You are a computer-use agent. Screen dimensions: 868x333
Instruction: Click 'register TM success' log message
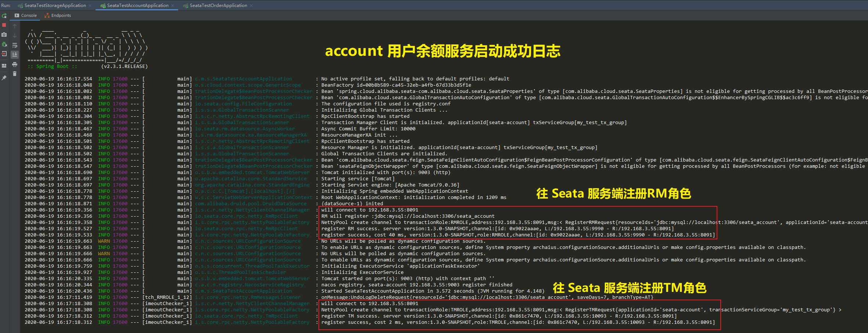pos(499,316)
